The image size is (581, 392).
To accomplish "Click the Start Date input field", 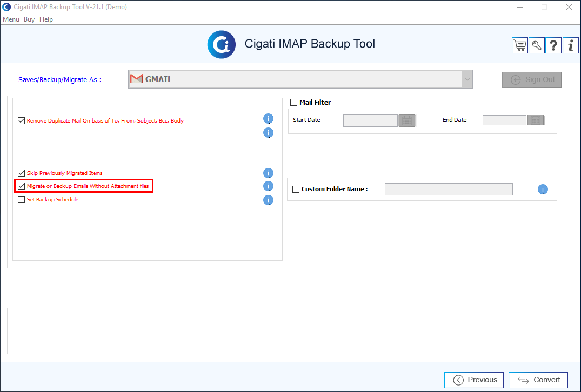I will point(370,120).
